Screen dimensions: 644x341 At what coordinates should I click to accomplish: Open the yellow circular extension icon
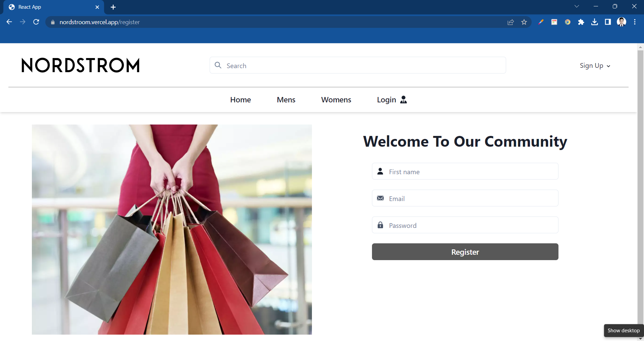pos(568,22)
